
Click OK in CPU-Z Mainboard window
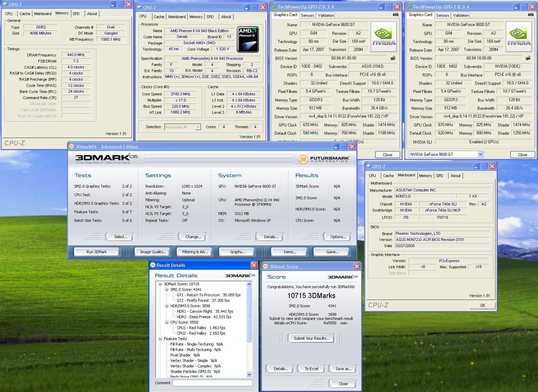[483, 306]
